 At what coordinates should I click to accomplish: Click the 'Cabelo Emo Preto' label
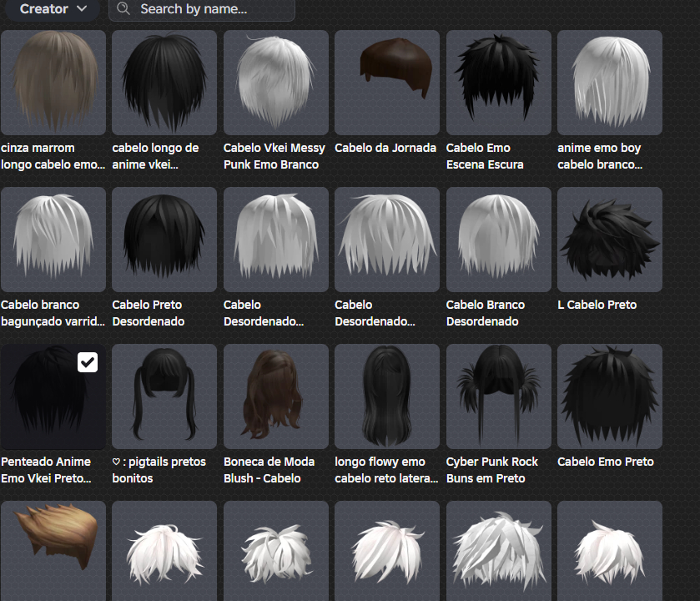click(606, 462)
